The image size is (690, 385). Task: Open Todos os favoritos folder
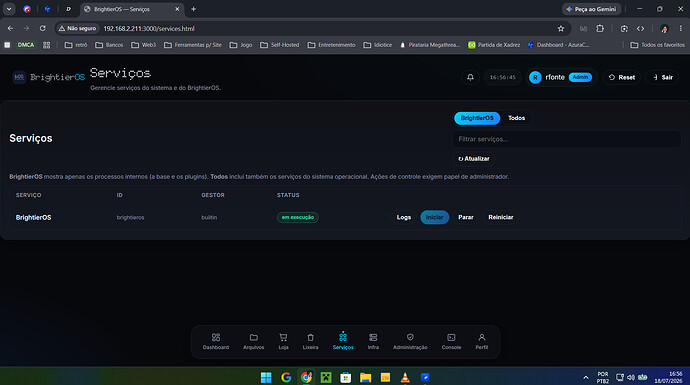pyautogui.click(x=657, y=45)
